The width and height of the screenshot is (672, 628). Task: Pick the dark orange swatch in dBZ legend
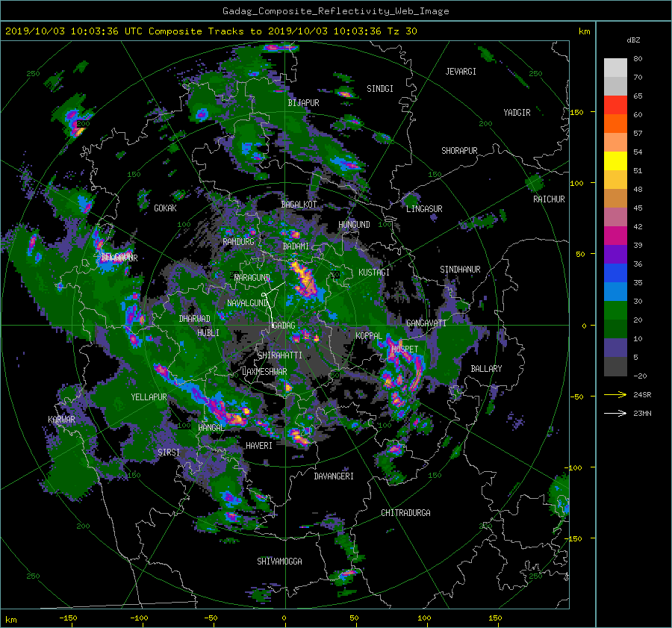pyautogui.click(x=615, y=123)
